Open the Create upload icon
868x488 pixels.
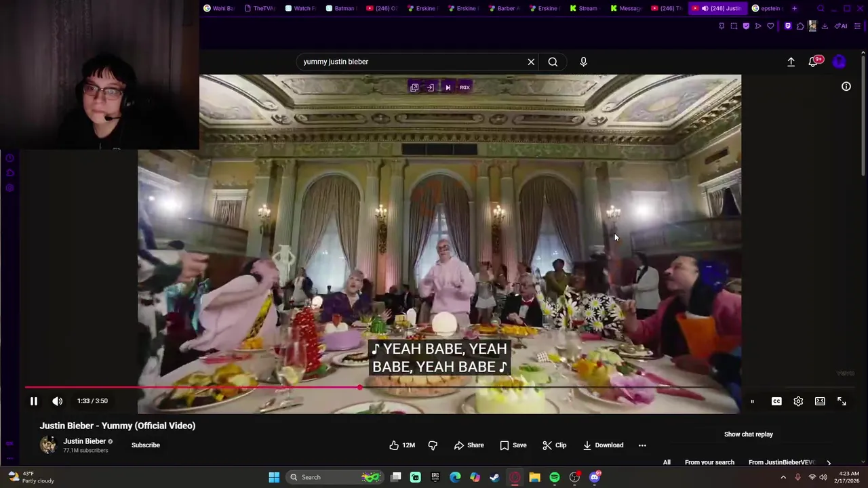791,62
